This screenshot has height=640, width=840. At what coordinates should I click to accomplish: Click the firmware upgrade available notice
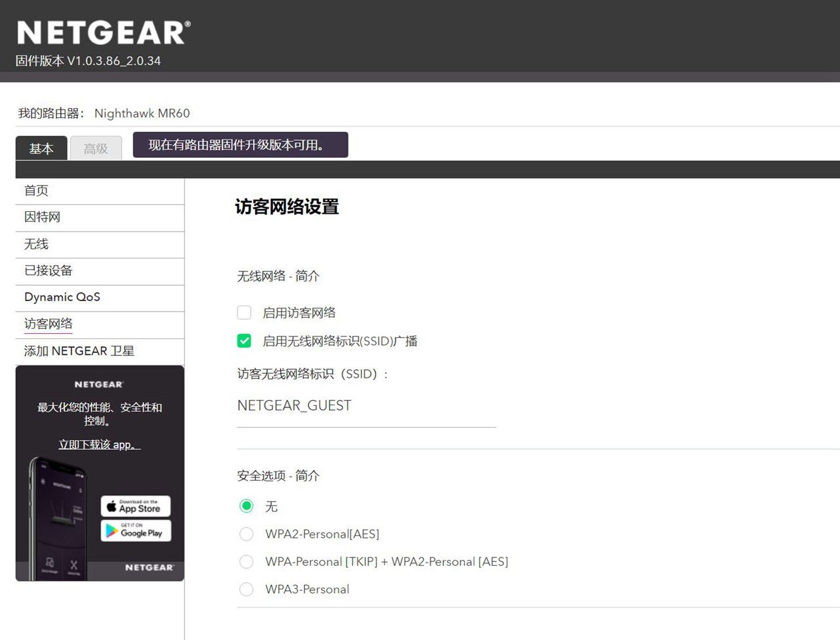click(240, 145)
